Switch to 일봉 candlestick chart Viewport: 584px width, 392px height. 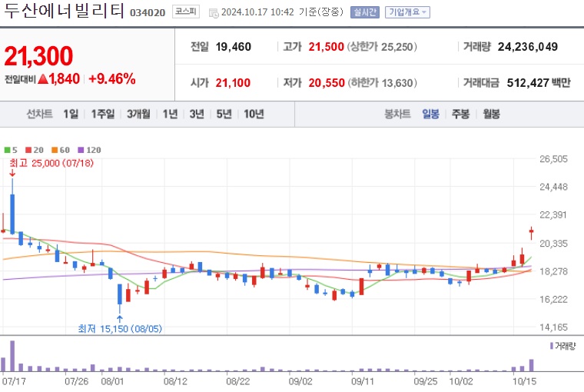tap(430, 114)
